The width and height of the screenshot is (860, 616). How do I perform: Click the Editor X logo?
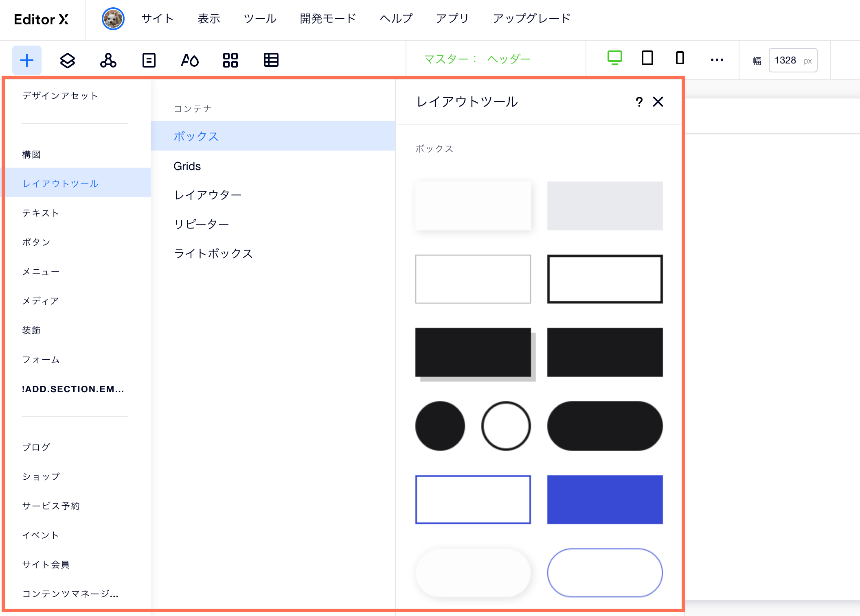[x=41, y=19]
